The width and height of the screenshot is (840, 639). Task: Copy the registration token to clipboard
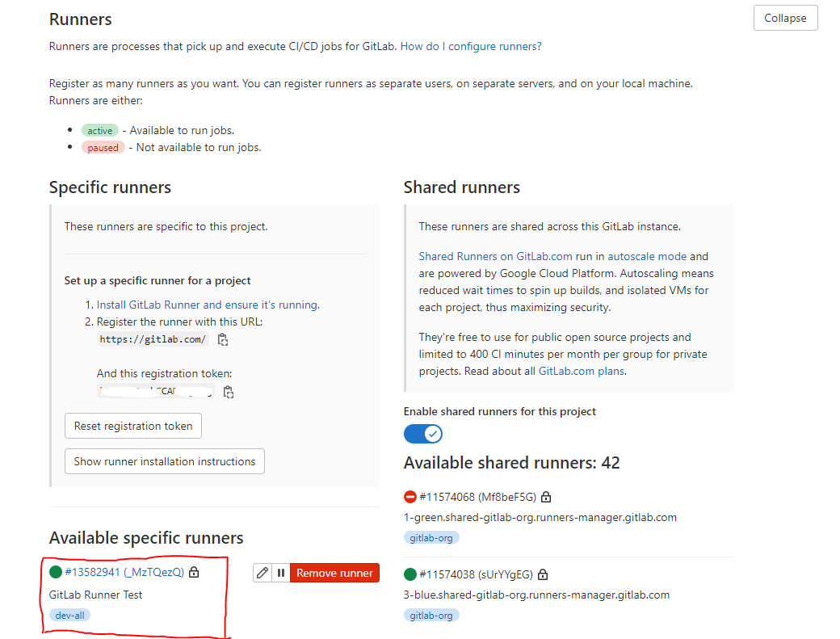[x=229, y=392]
